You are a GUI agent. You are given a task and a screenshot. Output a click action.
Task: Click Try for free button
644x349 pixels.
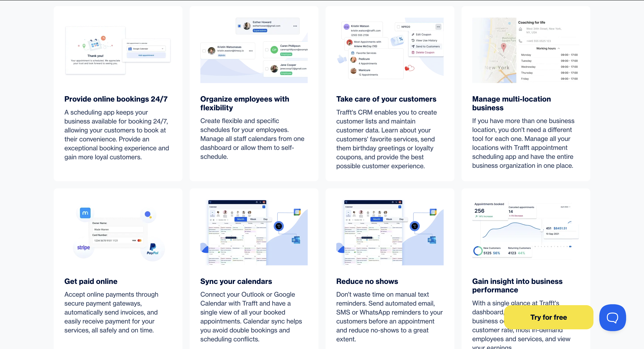(548, 317)
